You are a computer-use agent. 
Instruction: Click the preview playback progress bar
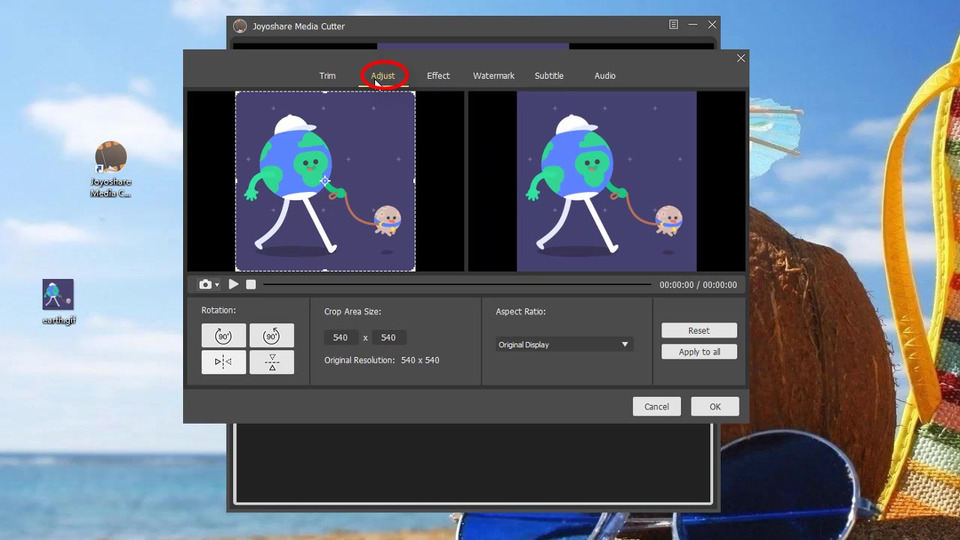pyautogui.click(x=457, y=284)
